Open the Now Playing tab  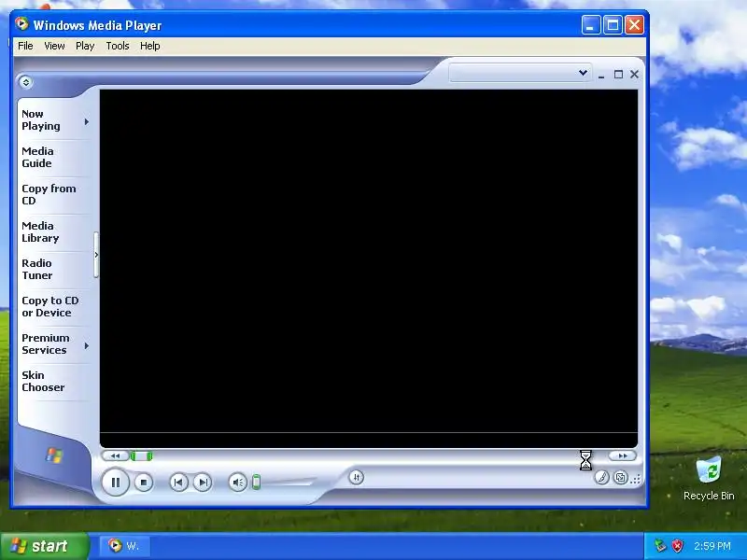41,120
